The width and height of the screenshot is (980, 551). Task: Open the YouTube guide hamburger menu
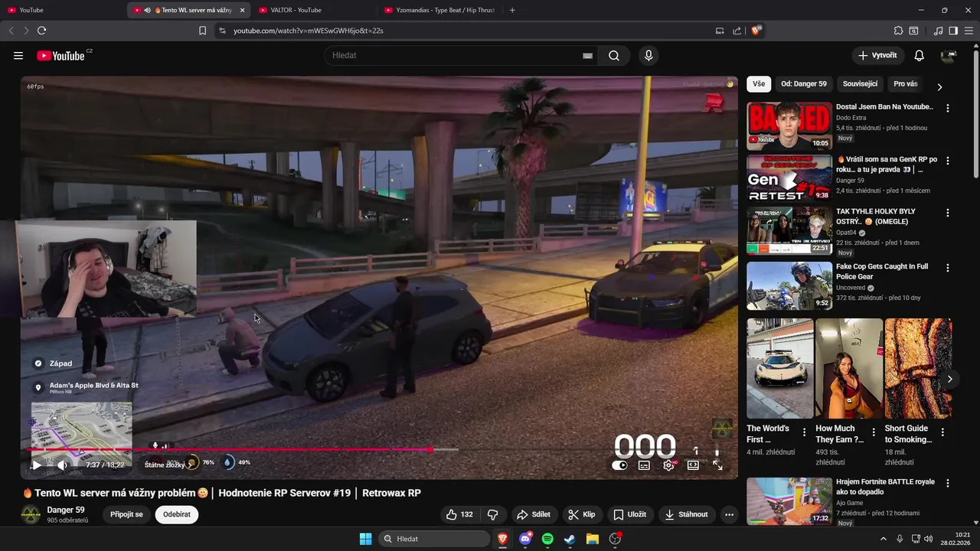[18, 56]
